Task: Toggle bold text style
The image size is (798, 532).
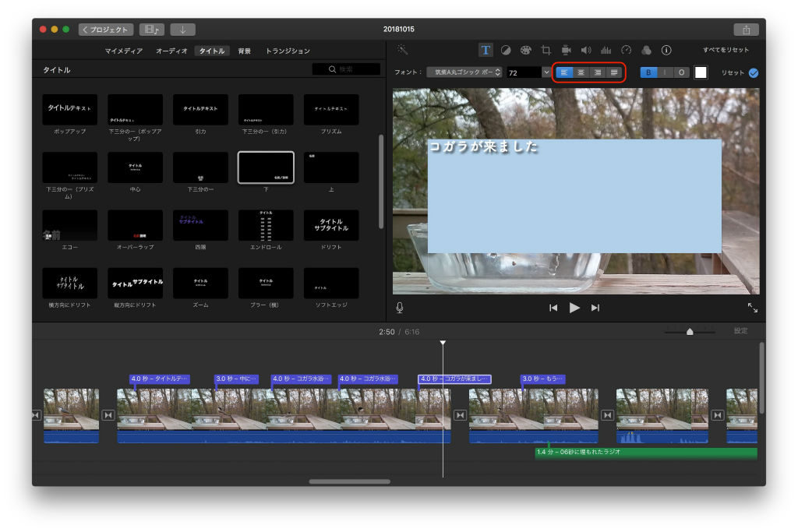Action: pyautogui.click(x=648, y=72)
